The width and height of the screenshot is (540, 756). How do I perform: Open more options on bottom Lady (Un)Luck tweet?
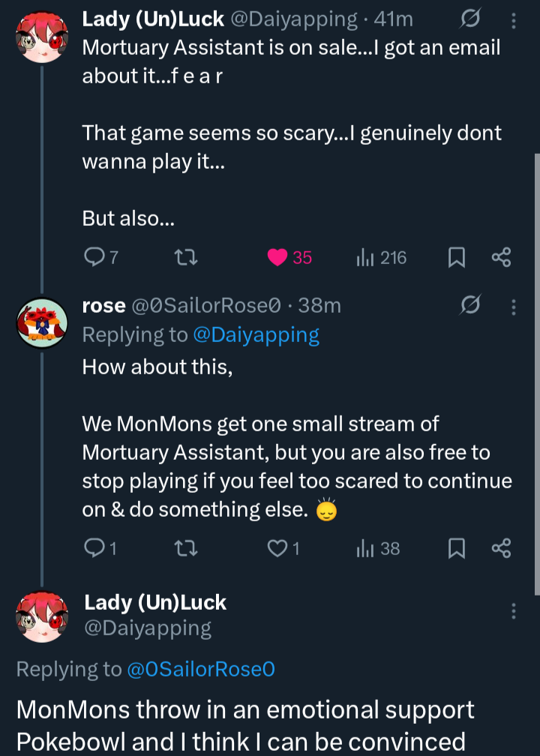514,610
